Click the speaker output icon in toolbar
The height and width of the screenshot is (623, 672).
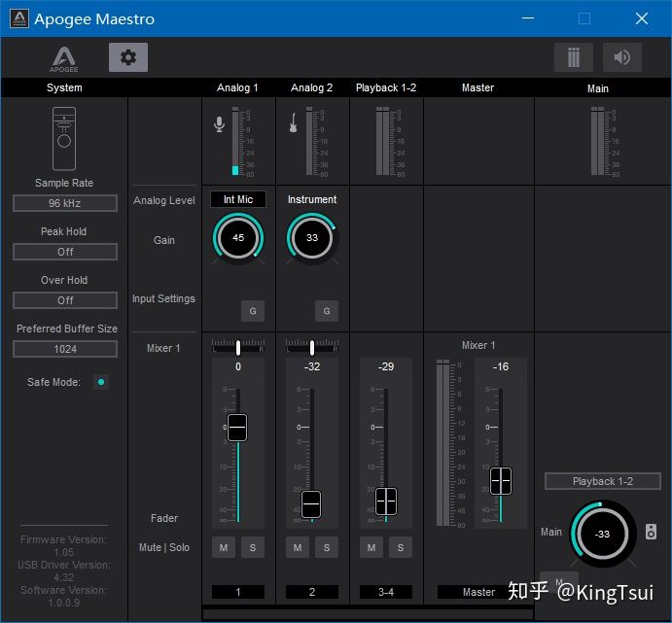(621, 57)
